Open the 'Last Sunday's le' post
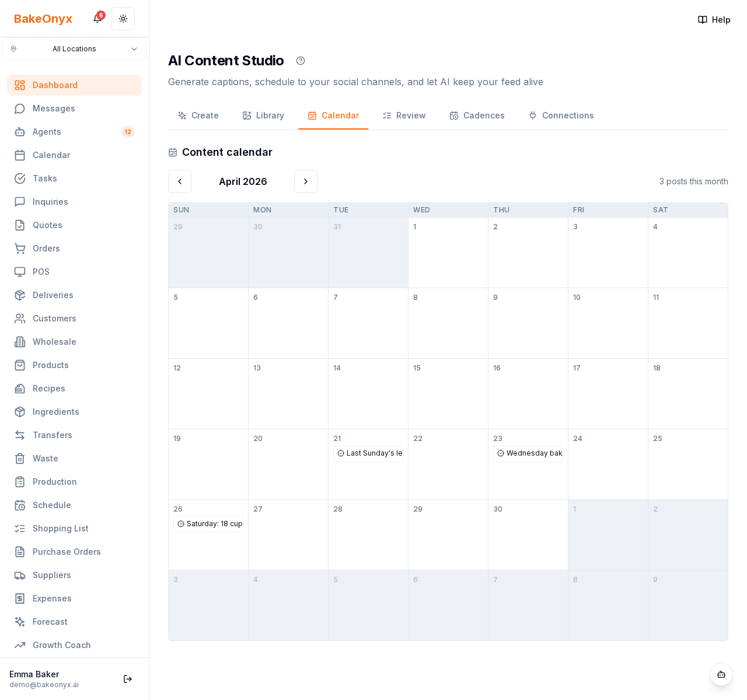 [368, 453]
